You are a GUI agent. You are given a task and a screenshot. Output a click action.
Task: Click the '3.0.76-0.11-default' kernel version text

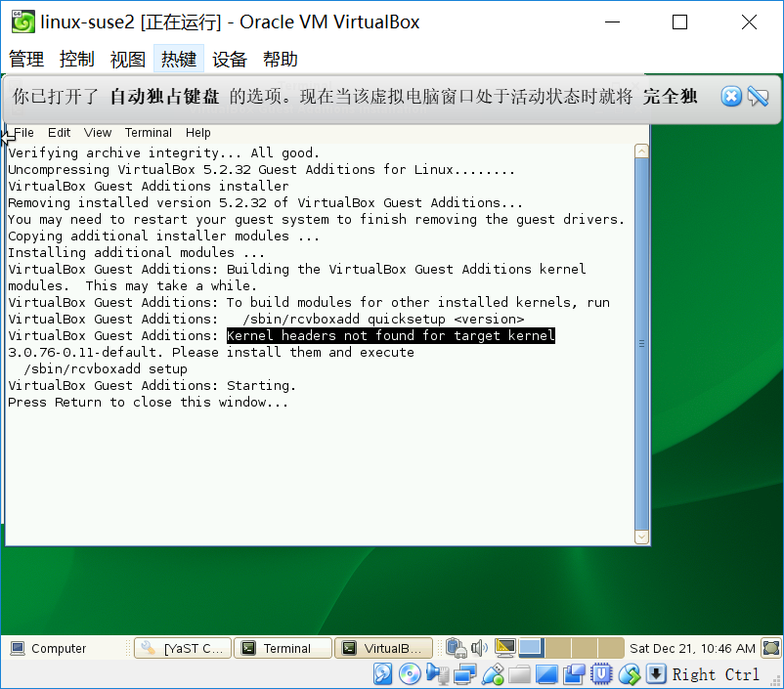(x=82, y=352)
